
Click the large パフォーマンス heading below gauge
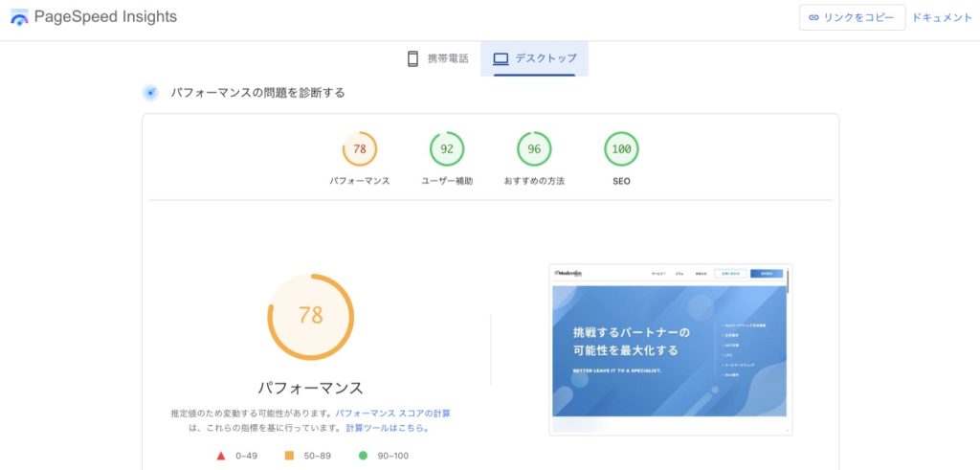(x=310, y=388)
